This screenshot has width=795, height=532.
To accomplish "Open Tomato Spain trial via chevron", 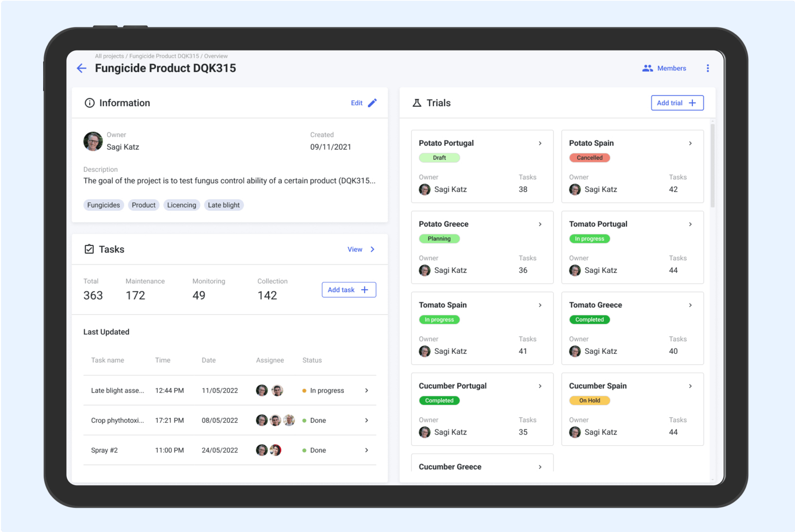I will point(540,305).
